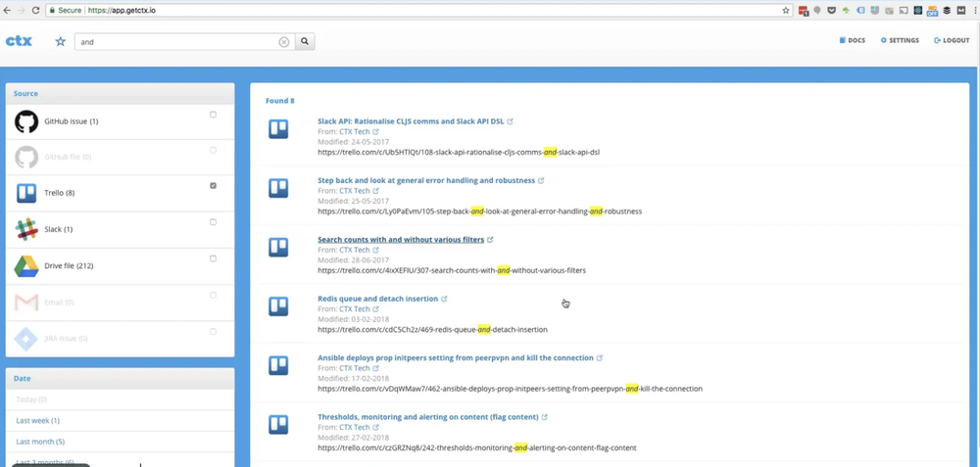Check the GitHub file (0) checkbox
Image resolution: width=980 pixels, height=467 pixels.
click(213, 151)
